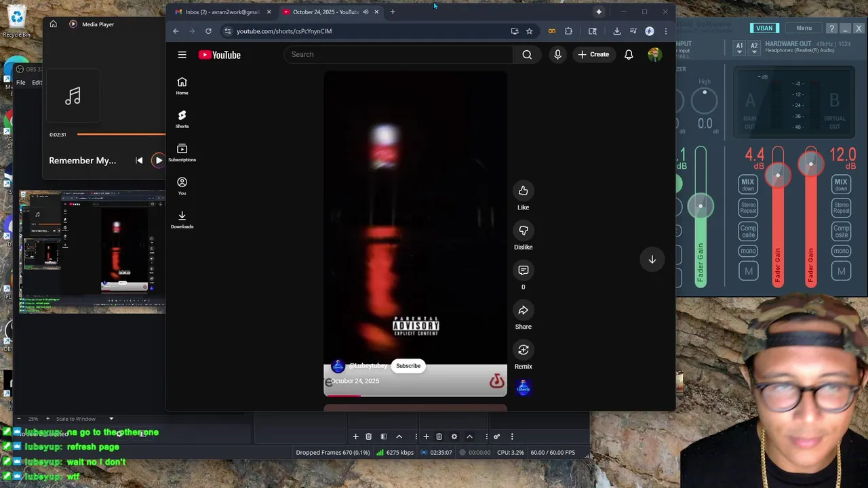Image resolution: width=868 pixels, height=488 pixels.
Task: Click the 4.4 dB red fader knob
Action: point(778,176)
